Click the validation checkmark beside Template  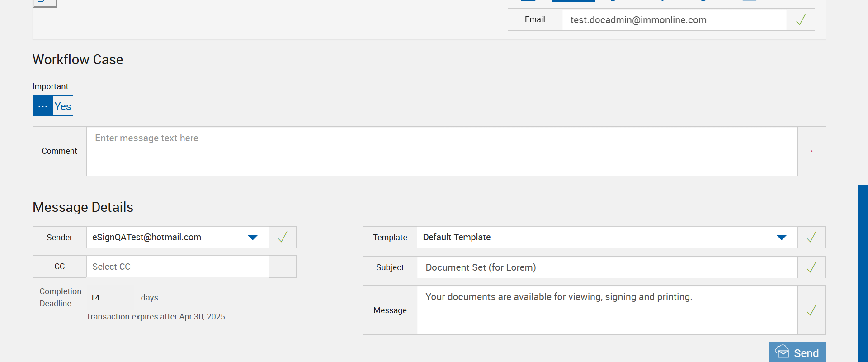(x=811, y=237)
